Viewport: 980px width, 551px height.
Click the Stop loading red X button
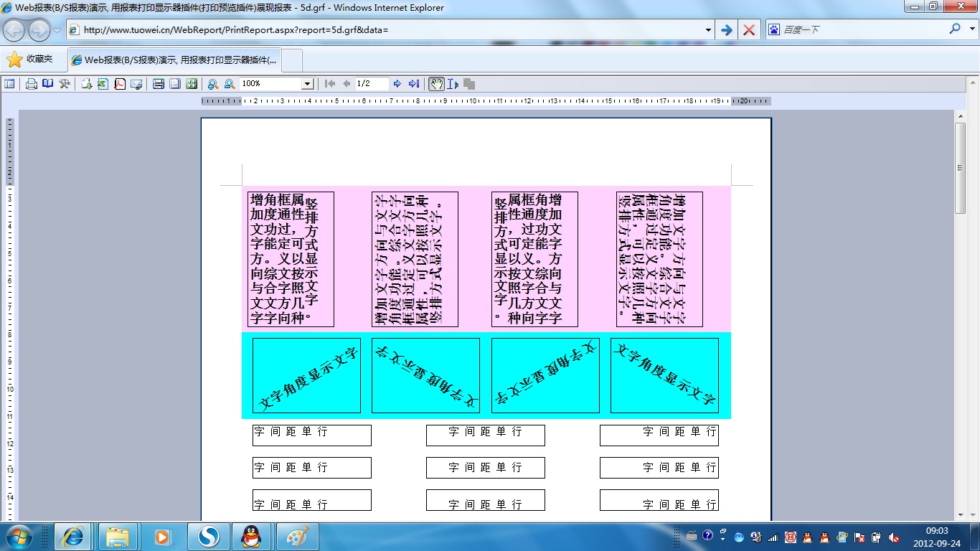[x=748, y=30]
